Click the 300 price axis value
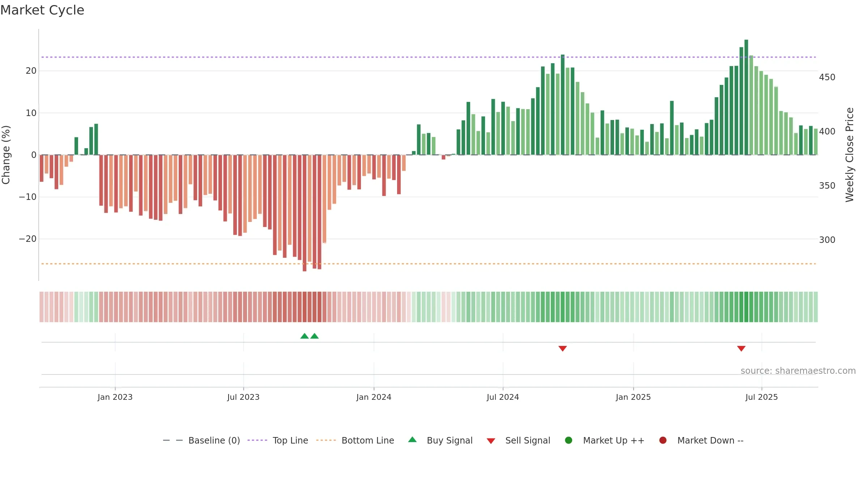 [x=827, y=240]
